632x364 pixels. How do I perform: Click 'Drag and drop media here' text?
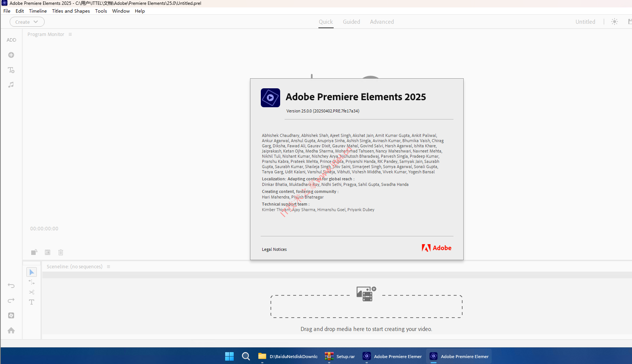pos(366,329)
